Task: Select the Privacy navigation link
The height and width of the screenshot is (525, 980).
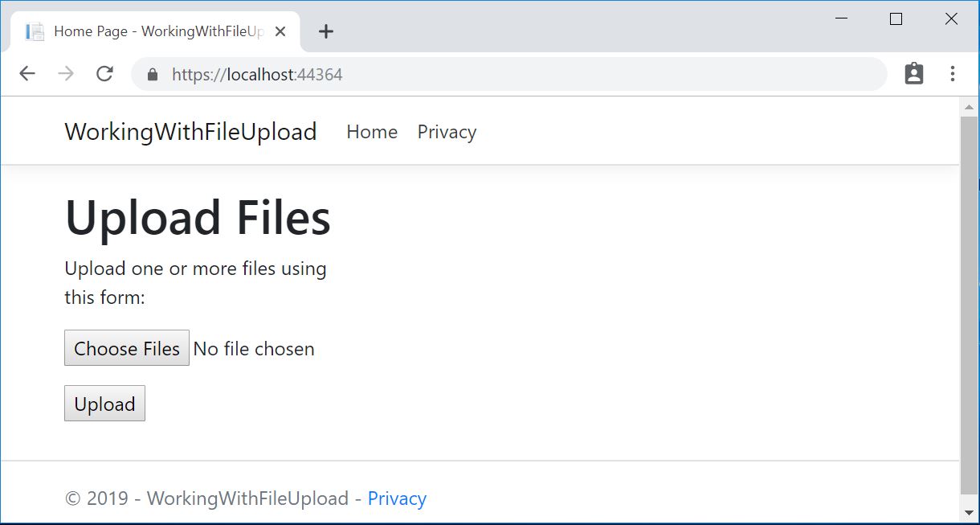Action: pyautogui.click(x=447, y=132)
